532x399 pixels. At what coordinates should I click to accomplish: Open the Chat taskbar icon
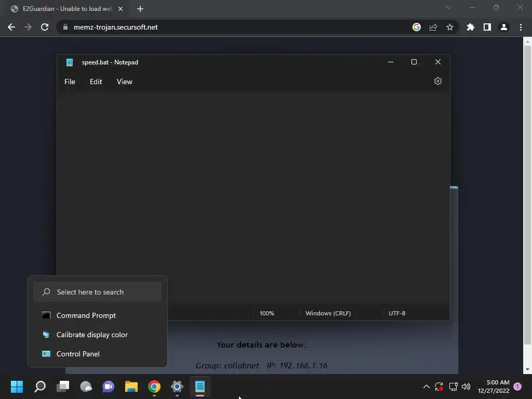109,387
